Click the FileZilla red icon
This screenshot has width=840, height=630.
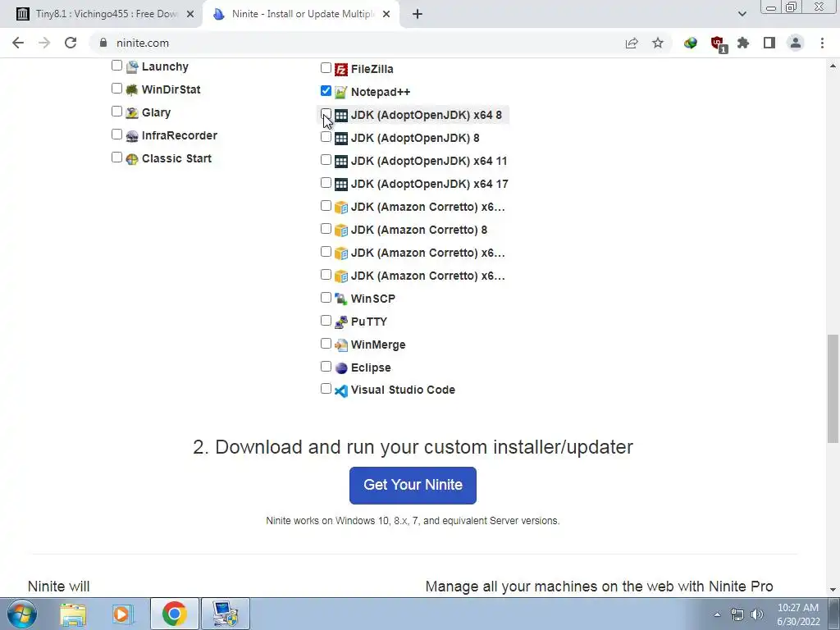(341, 70)
